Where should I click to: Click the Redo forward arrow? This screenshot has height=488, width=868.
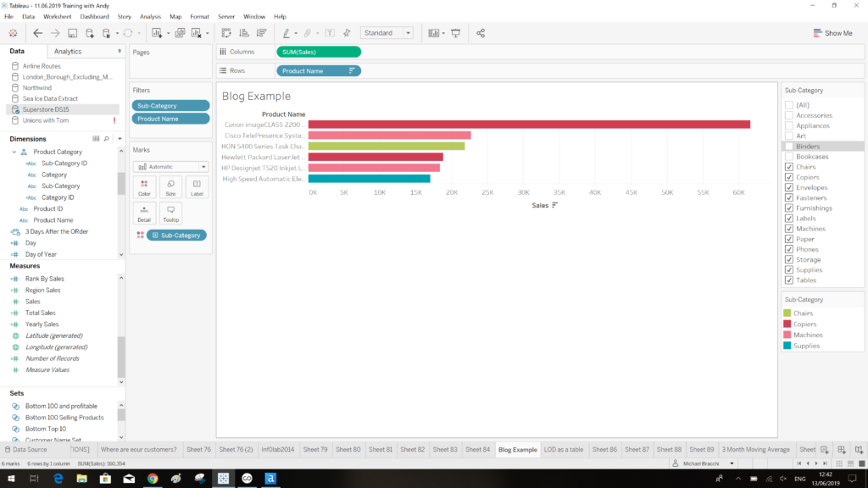pyautogui.click(x=55, y=33)
